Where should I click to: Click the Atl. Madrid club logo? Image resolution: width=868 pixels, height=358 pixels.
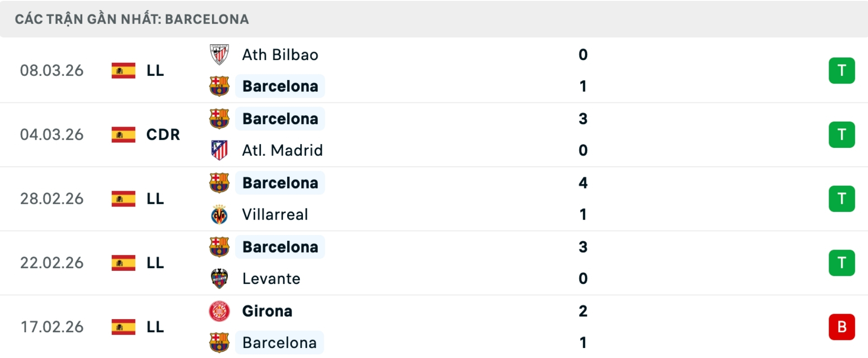click(x=220, y=150)
